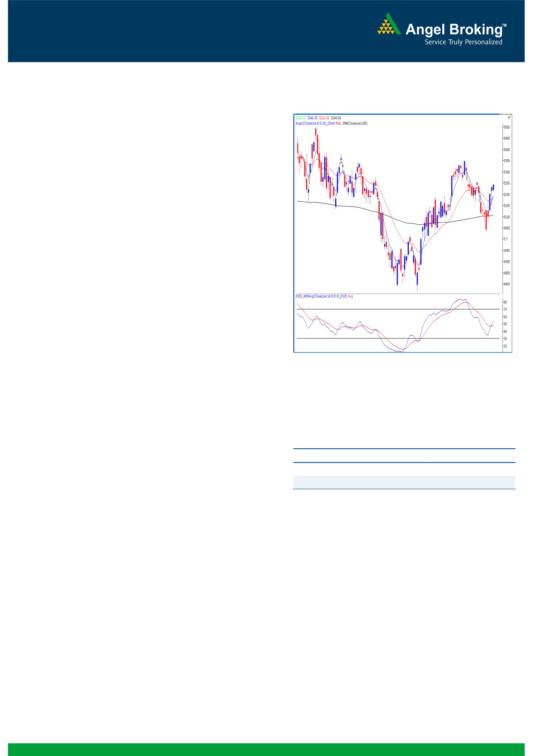534x756 pixels.
Task: Click the F7 label in the chart corner
Action: tap(509, 118)
